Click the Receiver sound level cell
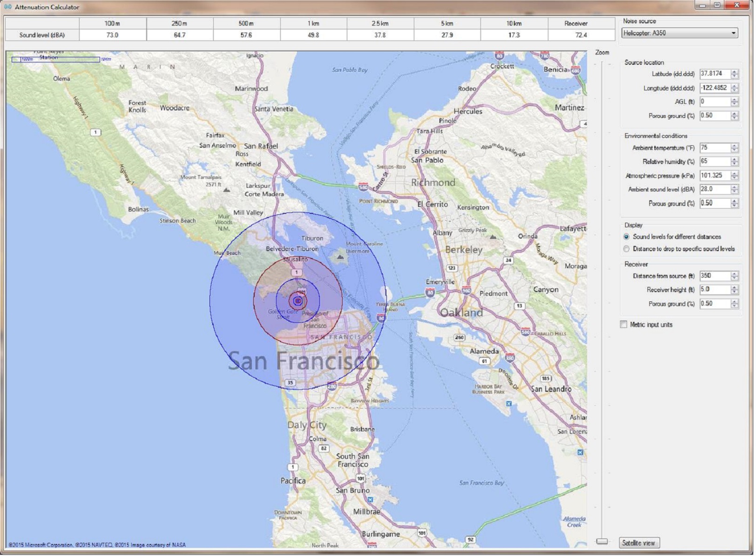The width and height of the screenshot is (756, 559). (581, 35)
